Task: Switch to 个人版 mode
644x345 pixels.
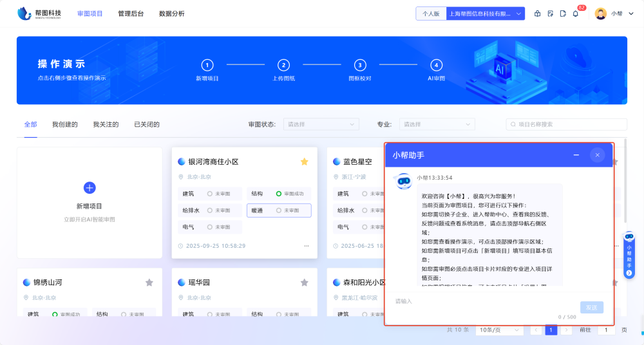Action: [431, 14]
